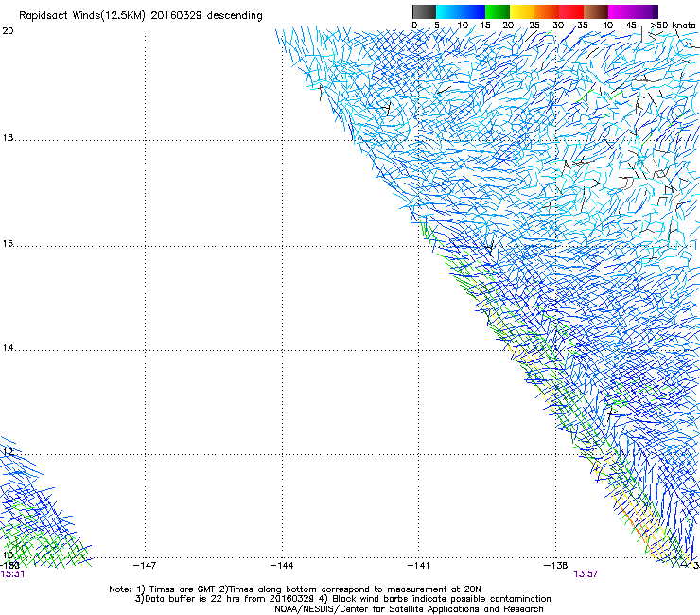Viewport: 700px width, 615px height.
Task: Click the '30' legend scale number
Action: [x=558, y=26]
